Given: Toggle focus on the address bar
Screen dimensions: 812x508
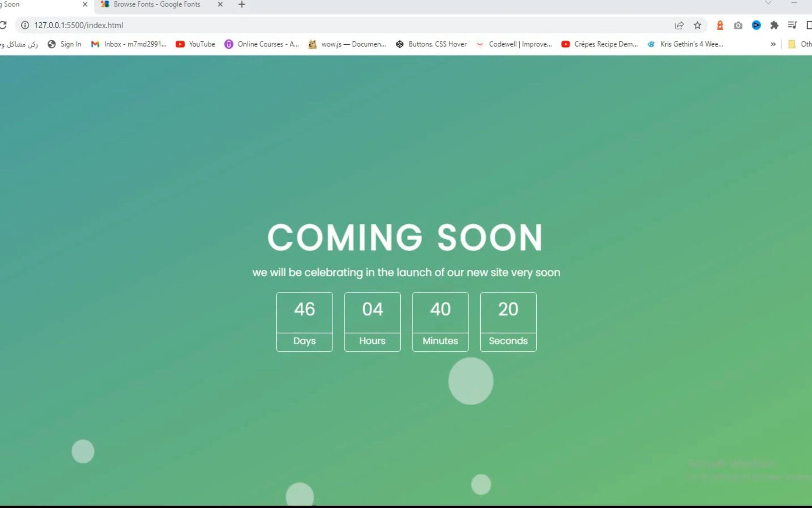Looking at the screenshot, I should click(188, 25).
